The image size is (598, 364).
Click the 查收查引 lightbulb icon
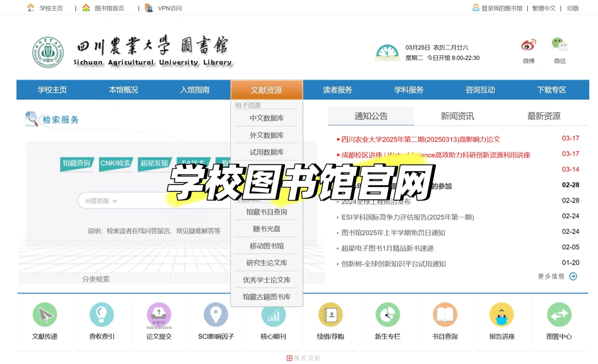[102, 314]
